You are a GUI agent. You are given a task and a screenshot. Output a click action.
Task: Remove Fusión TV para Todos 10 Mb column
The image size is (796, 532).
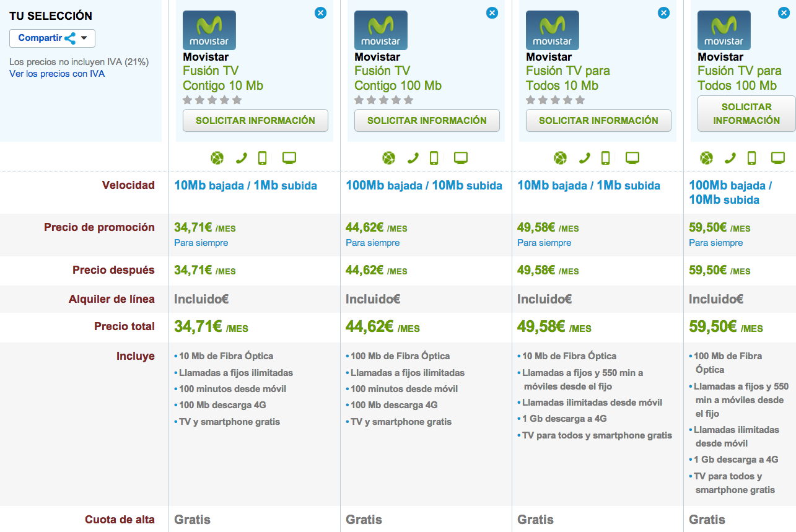point(663,12)
